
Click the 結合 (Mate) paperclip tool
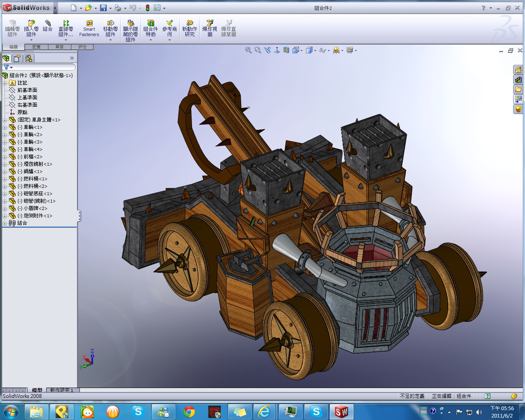[48, 26]
